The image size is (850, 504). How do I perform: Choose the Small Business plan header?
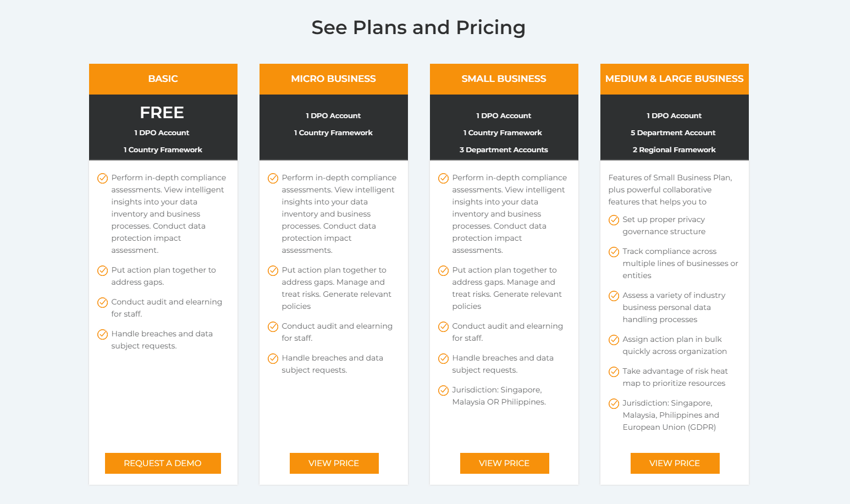[x=504, y=79]
